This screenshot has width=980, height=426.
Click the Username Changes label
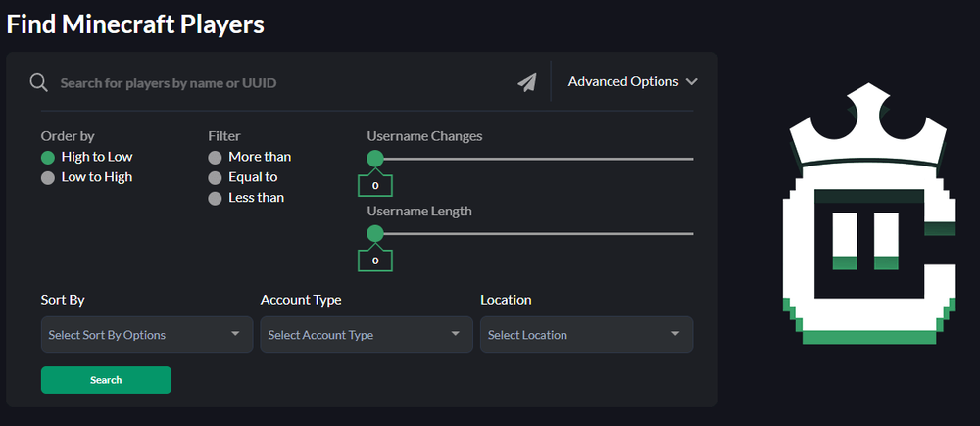coord(425,136)
